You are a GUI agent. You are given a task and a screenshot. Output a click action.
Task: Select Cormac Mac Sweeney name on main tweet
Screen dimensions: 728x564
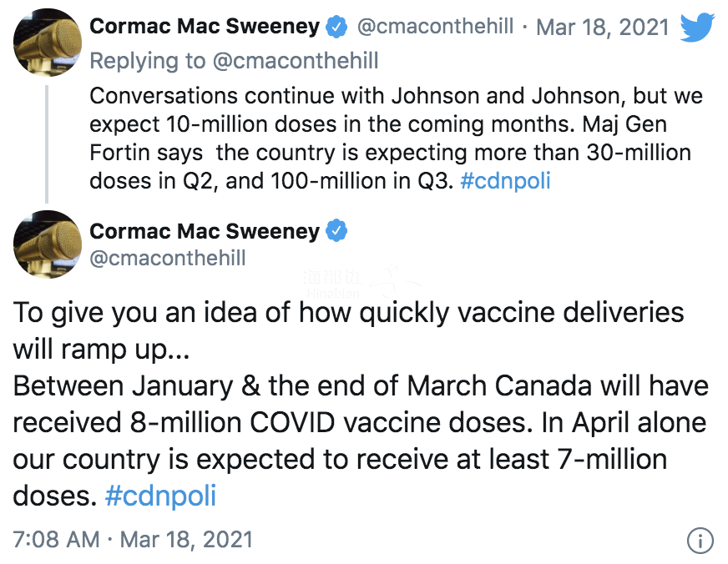click(205, 230)
